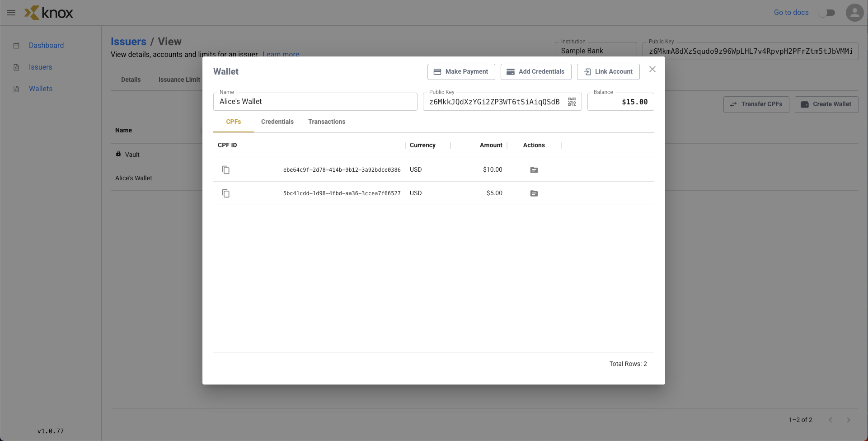The image size is (868, 441).
Task: Select the Alice's Wallet row in the list
Action: 156,178
